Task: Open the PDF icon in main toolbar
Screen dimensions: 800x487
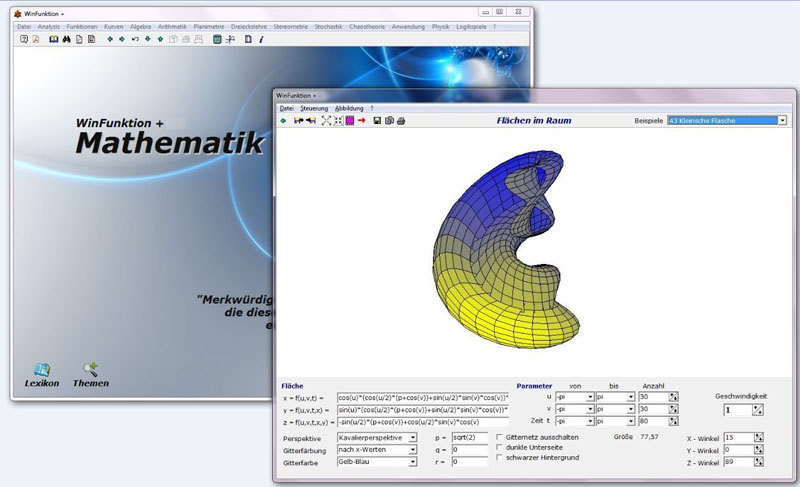Action: (36, 39)
